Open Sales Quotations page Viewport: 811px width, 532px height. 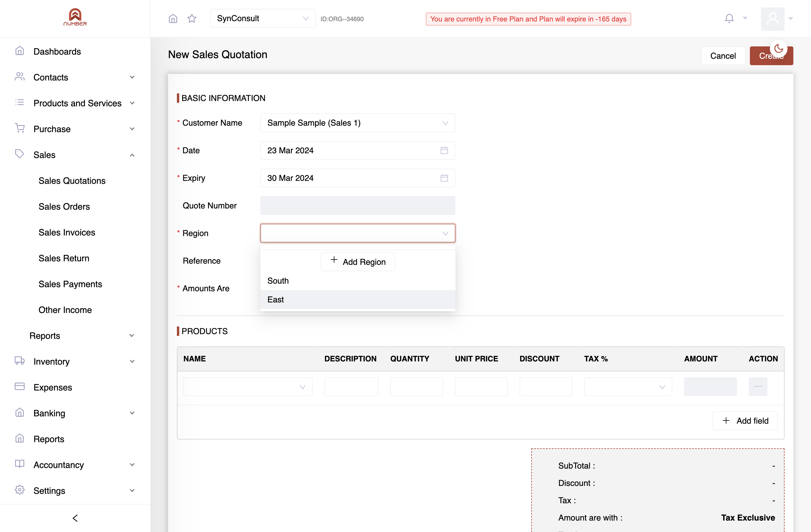[72, 181]
